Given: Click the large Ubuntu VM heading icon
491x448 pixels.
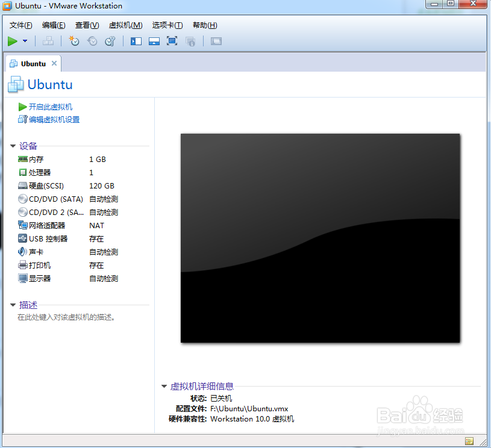Looking at the screenshot, I should pyautogui.click(x=16, y=84).
